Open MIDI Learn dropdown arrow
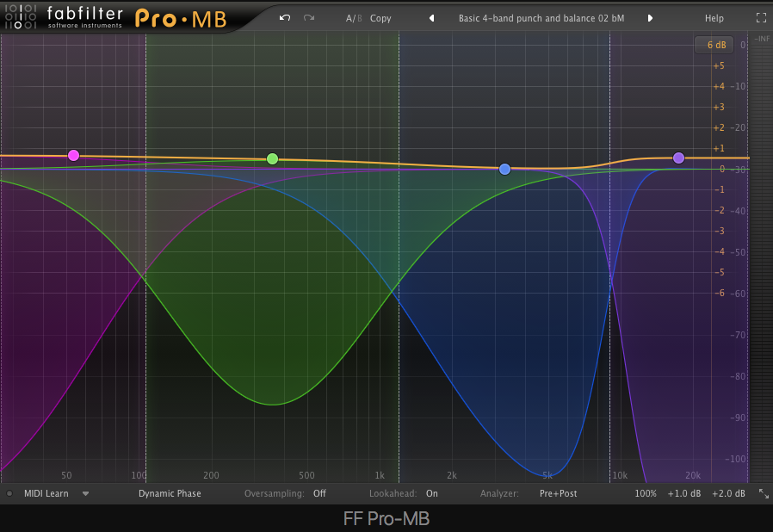Image resolution: width=773 pixels, height=532 pixels. (85, 493)
